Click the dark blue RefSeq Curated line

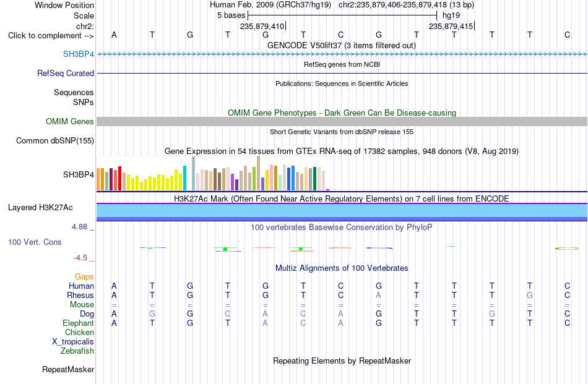coord(342,74)
